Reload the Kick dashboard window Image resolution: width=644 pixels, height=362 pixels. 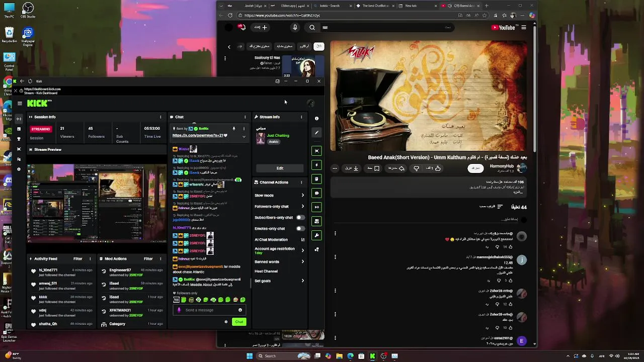[30, 81]
